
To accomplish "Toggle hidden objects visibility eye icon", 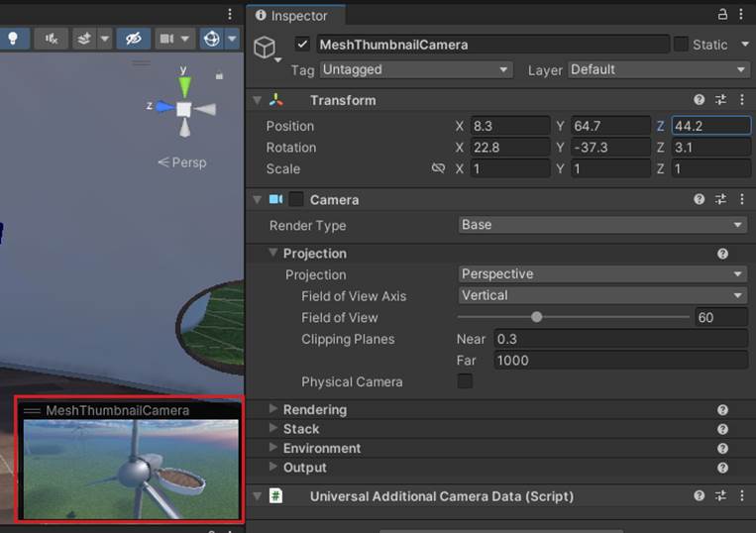I will tap(133, 39).
